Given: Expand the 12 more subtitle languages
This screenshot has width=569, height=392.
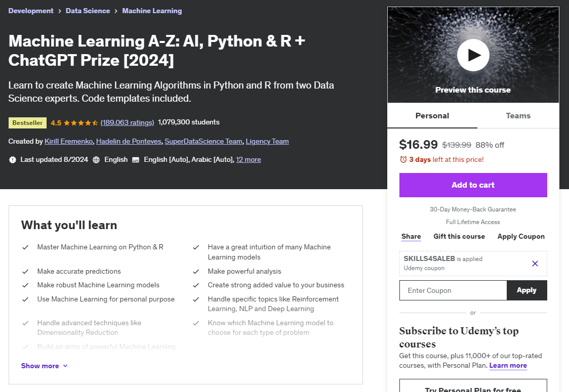Looking at the screenshot, I should [x=249, y=159].
